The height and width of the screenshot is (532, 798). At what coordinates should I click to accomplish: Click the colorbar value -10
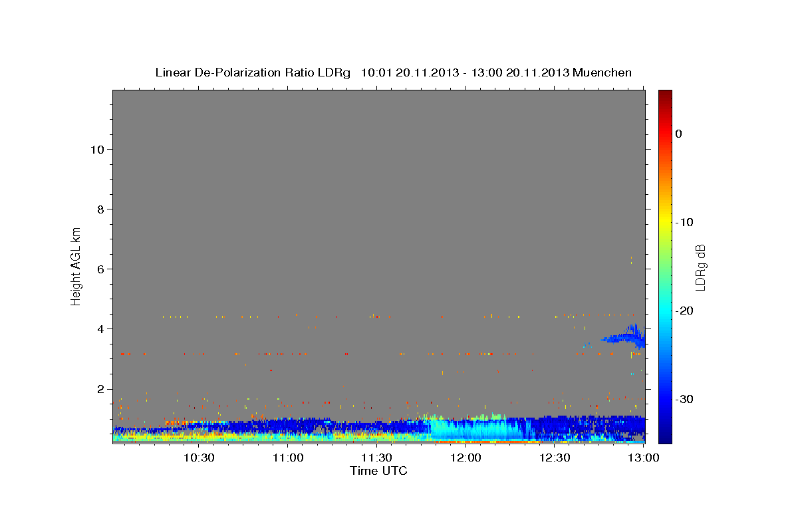tap(684, 222)
